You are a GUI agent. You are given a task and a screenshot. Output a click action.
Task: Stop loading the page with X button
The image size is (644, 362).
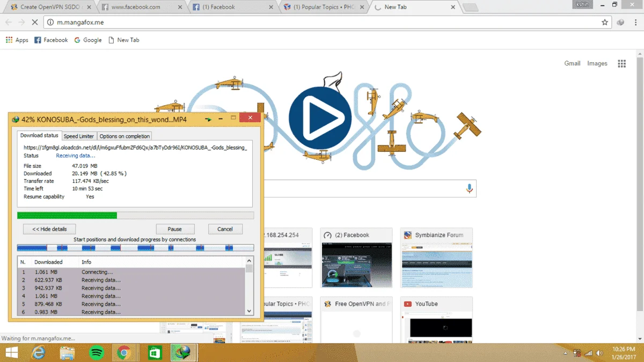pyautogui.click(x=35, y=23)
